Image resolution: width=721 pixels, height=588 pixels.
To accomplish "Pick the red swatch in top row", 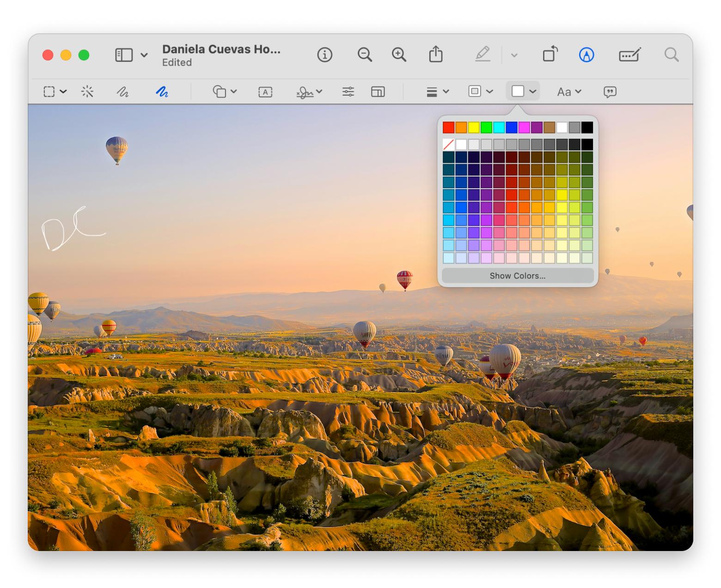I will [448, 127].
